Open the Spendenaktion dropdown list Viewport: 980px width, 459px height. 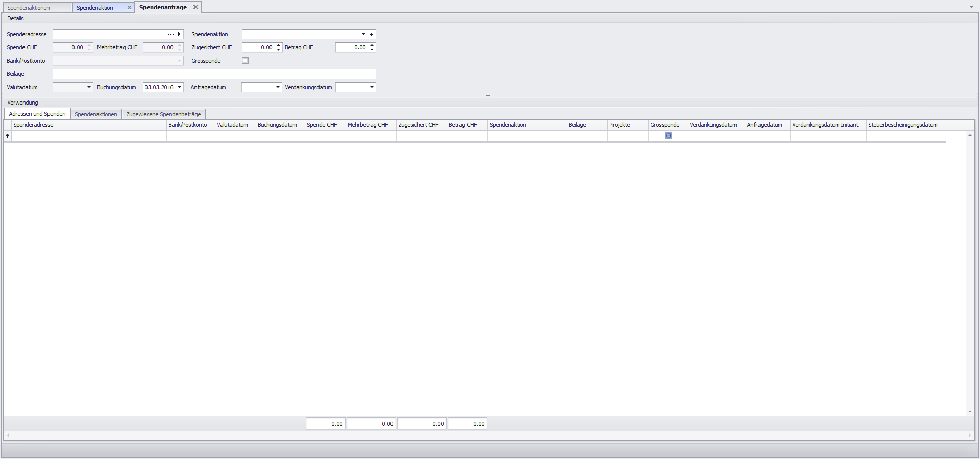363,34
